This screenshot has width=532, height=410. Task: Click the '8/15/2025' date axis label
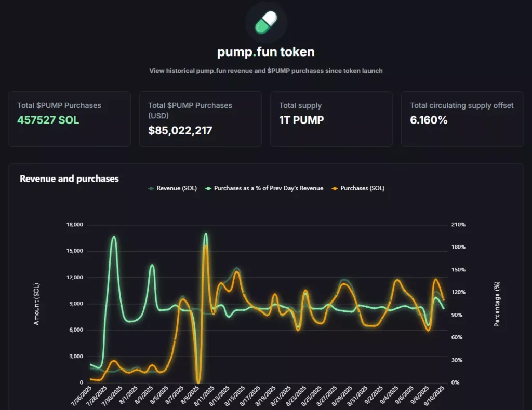pyautogui.click(x=234, y=395)
